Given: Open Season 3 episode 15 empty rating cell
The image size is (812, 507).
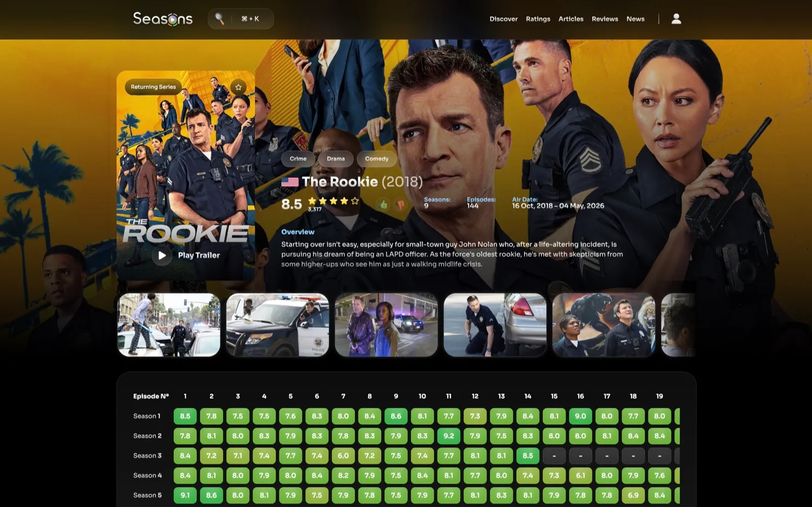Looking at the screenshot, I should tap(554, 456).
